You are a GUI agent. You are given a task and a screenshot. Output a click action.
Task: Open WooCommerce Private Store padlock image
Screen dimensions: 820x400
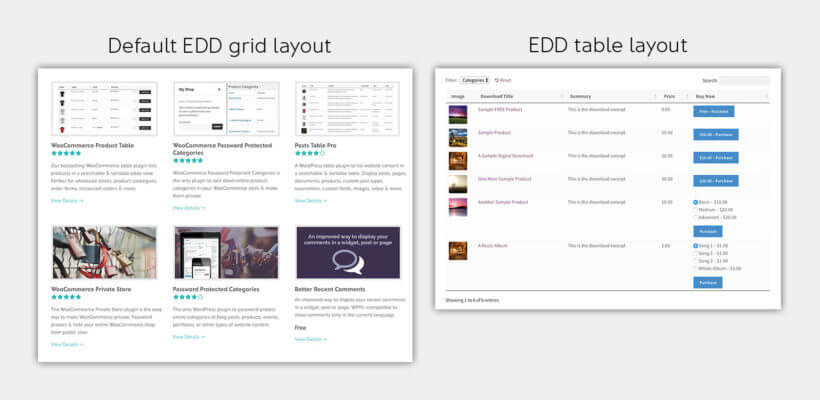104,253
